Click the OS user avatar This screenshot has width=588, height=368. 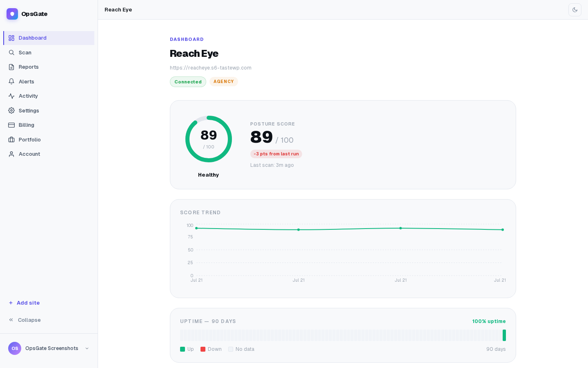point(15,348)
